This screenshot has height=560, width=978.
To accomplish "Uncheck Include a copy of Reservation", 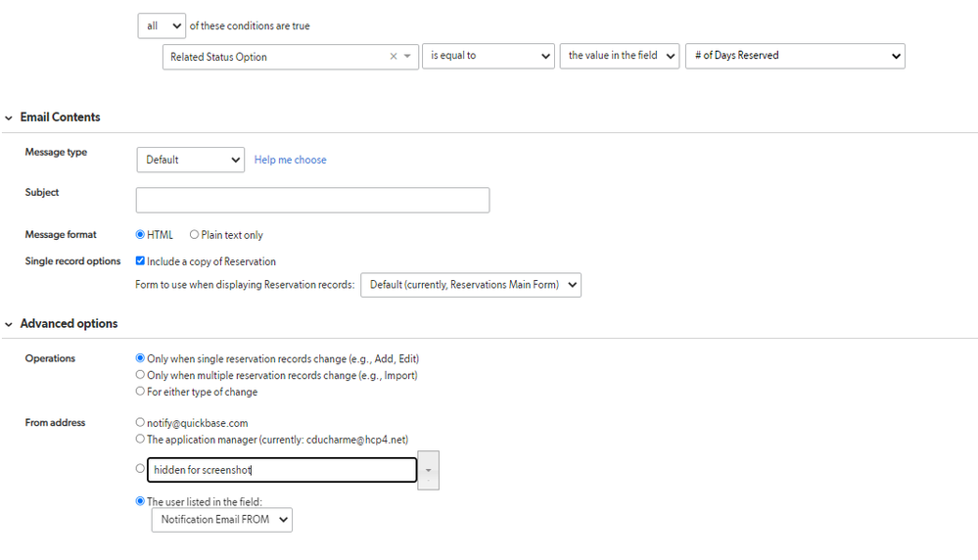I will tap(140, 260).
